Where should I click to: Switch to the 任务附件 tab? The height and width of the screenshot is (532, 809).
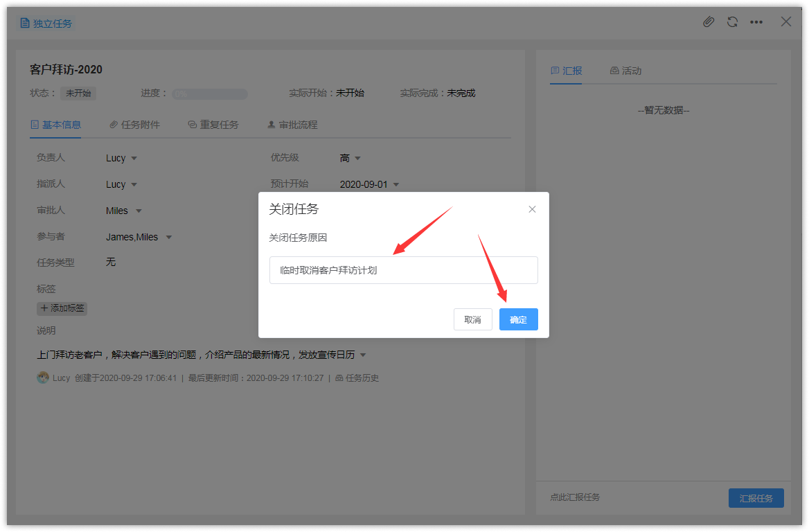click(x=135, y=125)
